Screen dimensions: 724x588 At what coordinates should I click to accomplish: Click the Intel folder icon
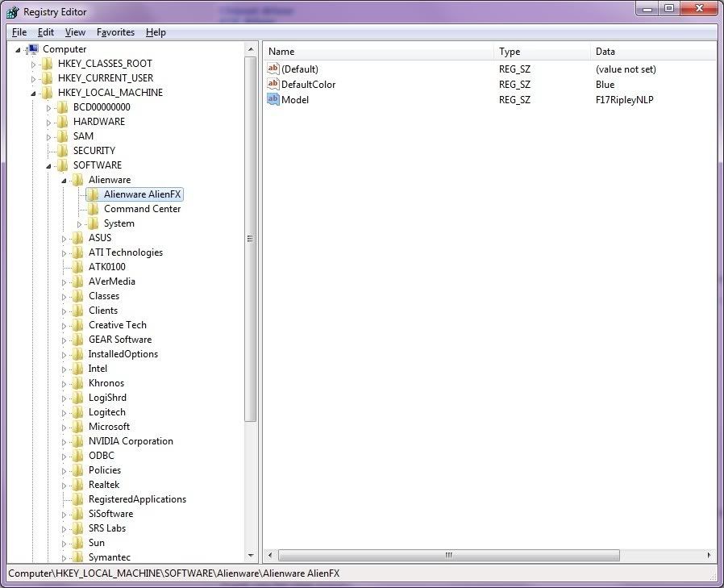coord(77,369)
